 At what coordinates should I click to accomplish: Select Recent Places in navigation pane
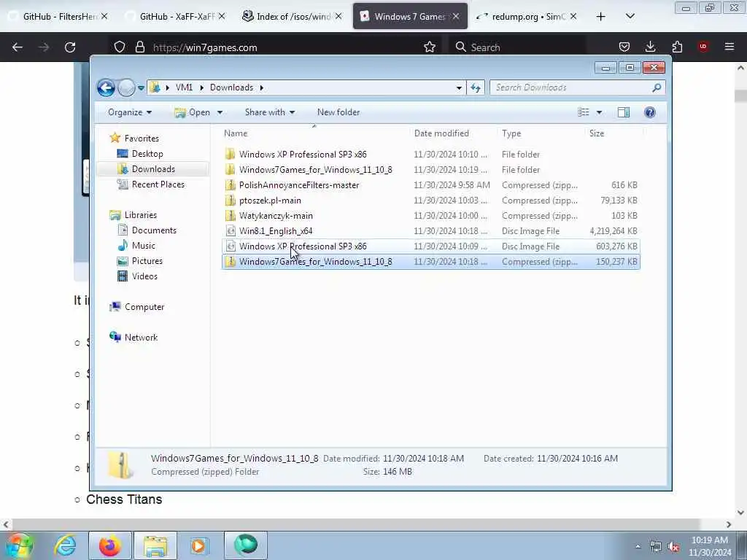click(158, 184)
